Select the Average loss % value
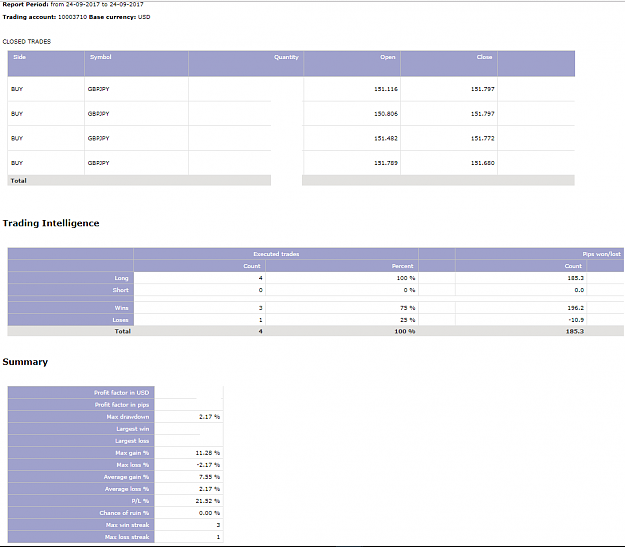This screenshot has height=547, width=625. click(209, 489)
